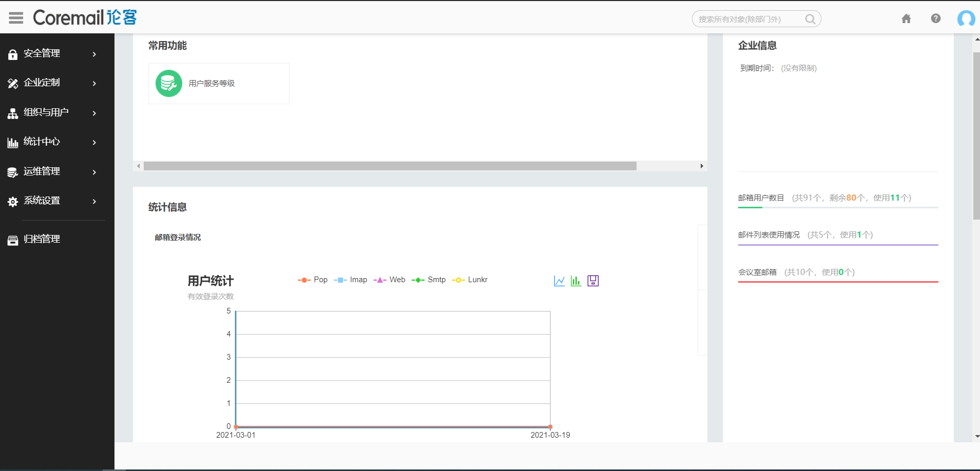
Task: Toggle Lunkr series in legend
Action: (x=470, y=280)
